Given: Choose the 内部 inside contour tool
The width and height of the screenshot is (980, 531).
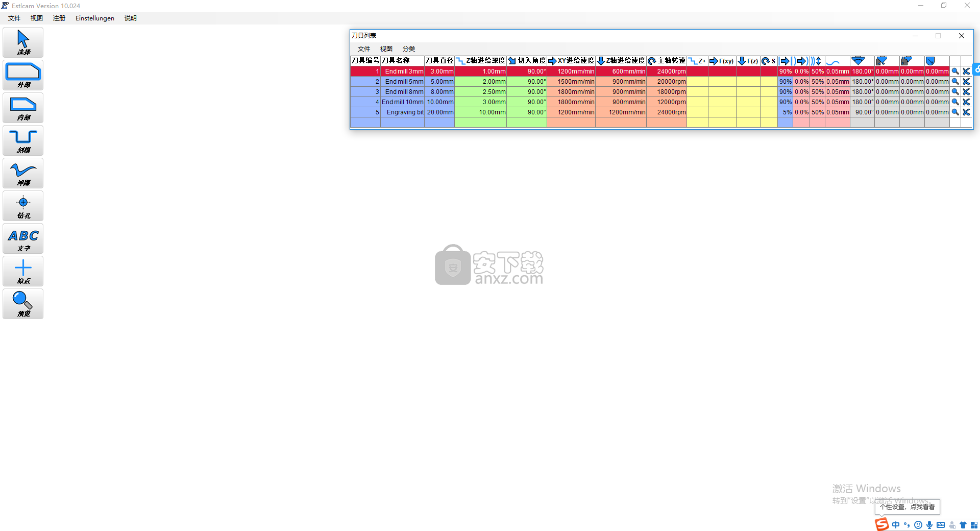Looking at the screenshot, I should (23, 108).
